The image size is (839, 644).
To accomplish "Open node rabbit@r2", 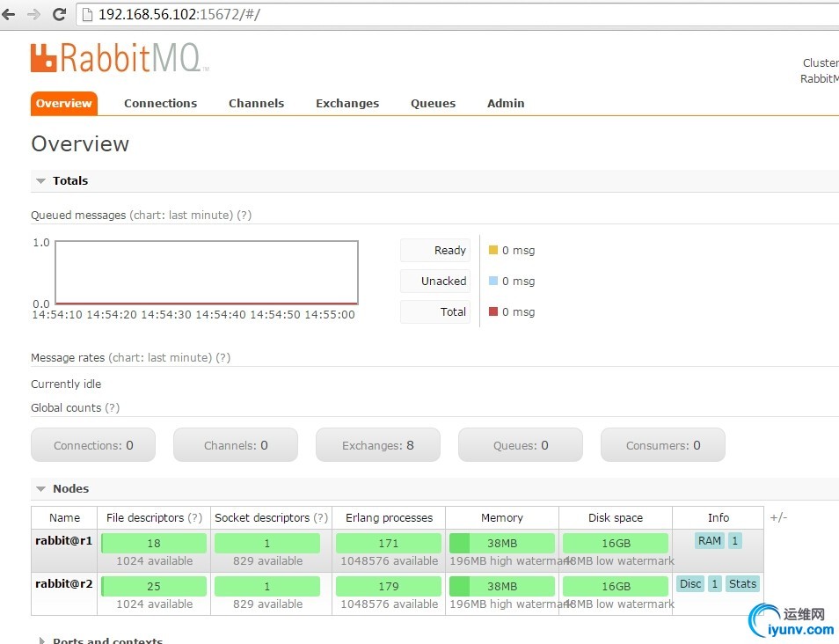I will click(x=63, y=583).
